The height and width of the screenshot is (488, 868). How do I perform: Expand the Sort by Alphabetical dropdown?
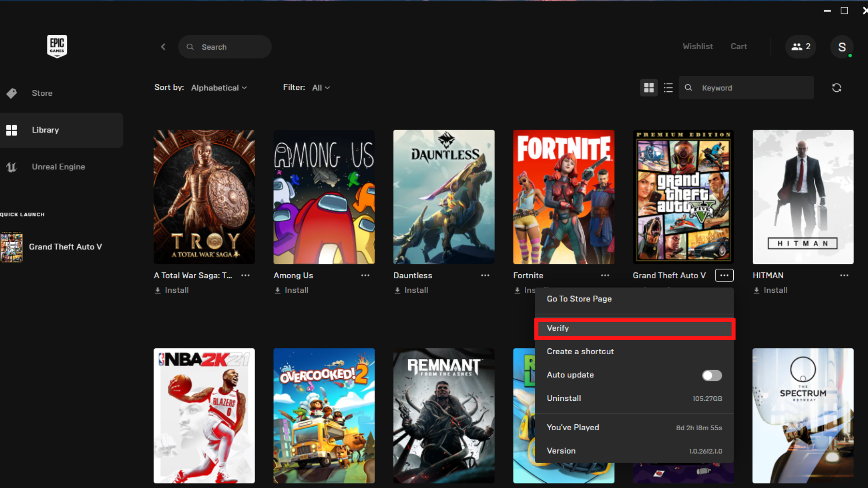pos(219,88)
